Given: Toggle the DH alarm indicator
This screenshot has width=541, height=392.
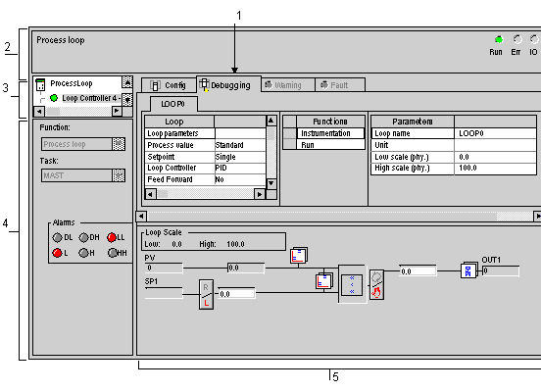Looking at the screenshot, I should coord(83,237).
